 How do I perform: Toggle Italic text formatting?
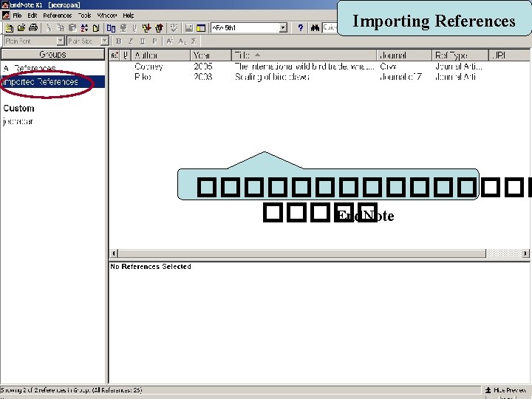click(x=131, y=41)
